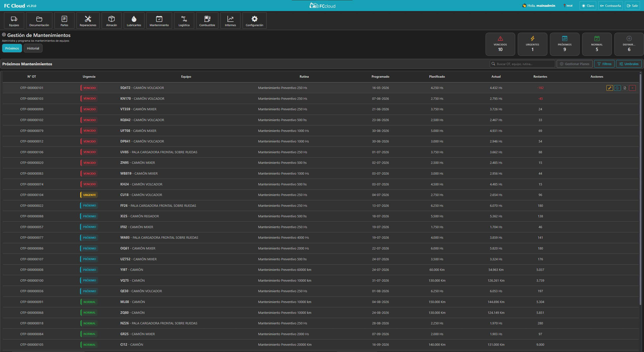
Task: Click the Salir logout button
Action: point(632,6)
